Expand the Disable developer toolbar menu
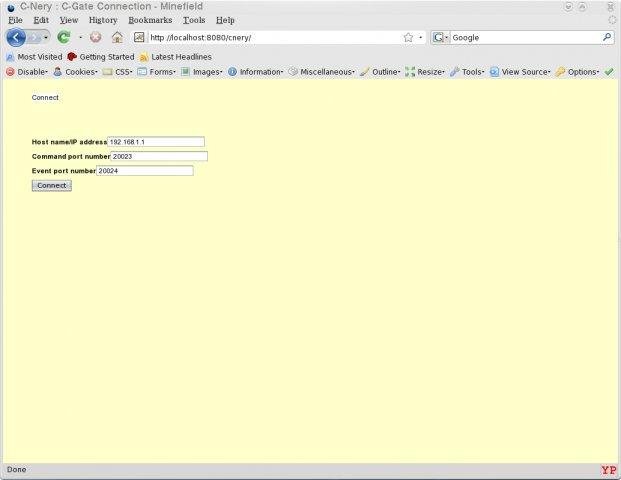The width and height of the screenshot is (621, 480). pyautogui.click(x=27, y=72)
